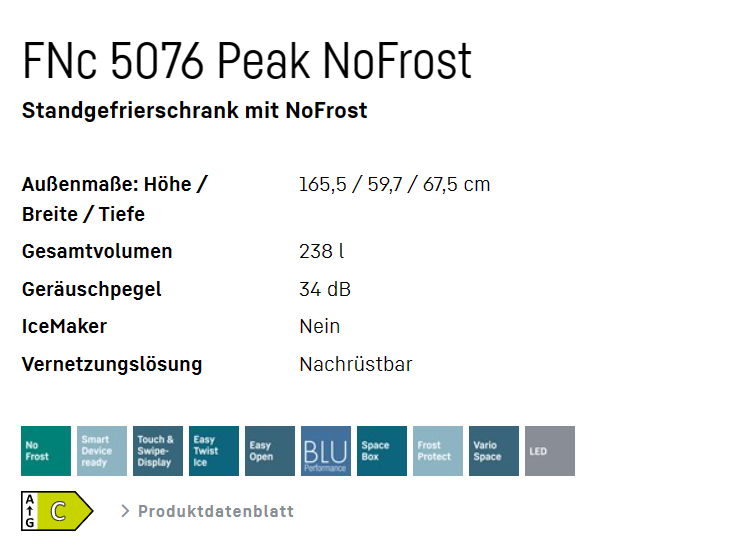This screenshot has height=558, width=734.
Task: Click the dimensions 165,5 / 59,7 / 67,5 cm
Action: tap(395, 184)
